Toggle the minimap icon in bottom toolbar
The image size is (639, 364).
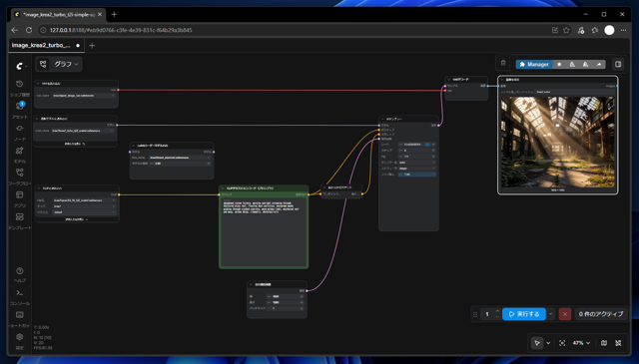pos(603,343)
